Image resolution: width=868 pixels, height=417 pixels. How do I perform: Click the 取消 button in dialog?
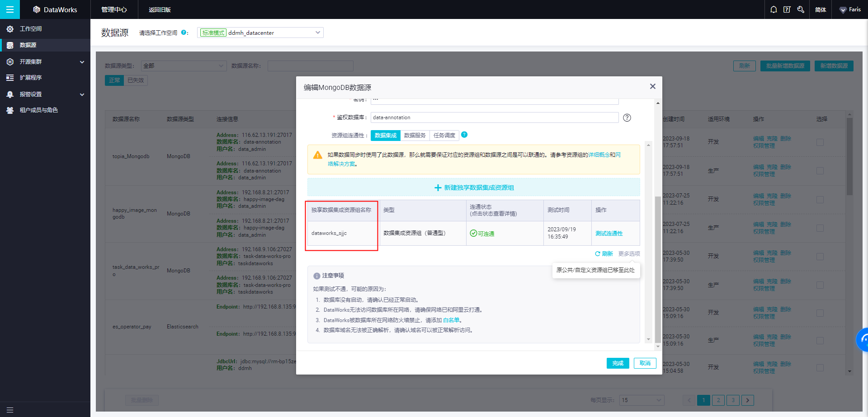[645, 363]
